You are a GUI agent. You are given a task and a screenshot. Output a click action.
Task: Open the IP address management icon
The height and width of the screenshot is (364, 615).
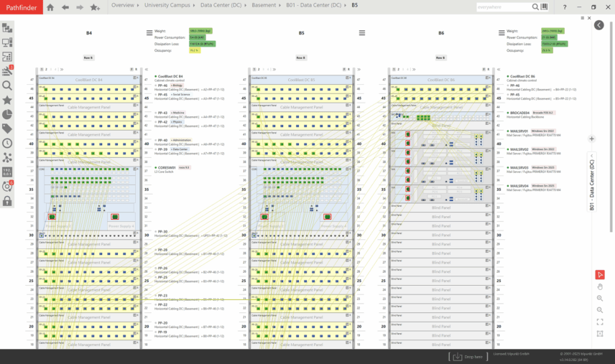pyautogui.click(x=7, y=172)
